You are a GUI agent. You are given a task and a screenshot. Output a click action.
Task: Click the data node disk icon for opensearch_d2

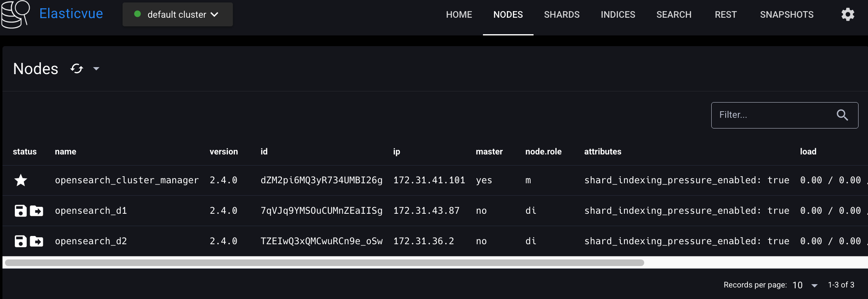(21, 241)
